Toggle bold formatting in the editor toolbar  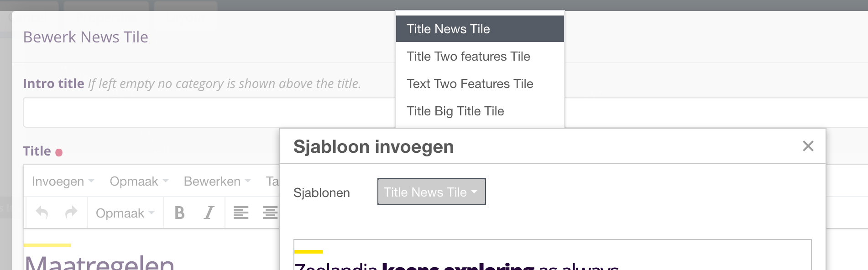tap(179, 212)
